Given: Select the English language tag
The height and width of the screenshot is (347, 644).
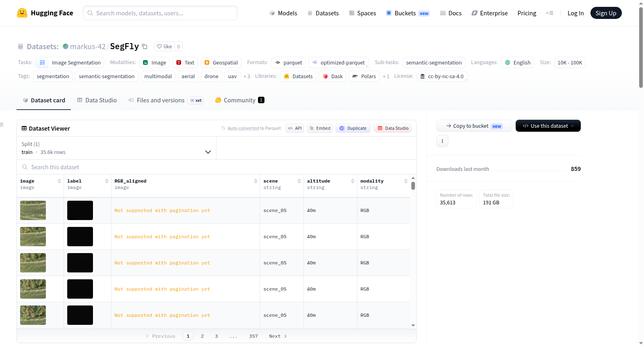Looking at the screenshot, I should 518,62.
